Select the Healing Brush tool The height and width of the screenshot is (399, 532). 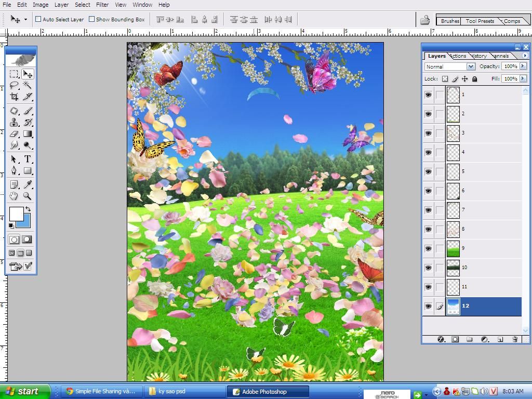[14, 111]
